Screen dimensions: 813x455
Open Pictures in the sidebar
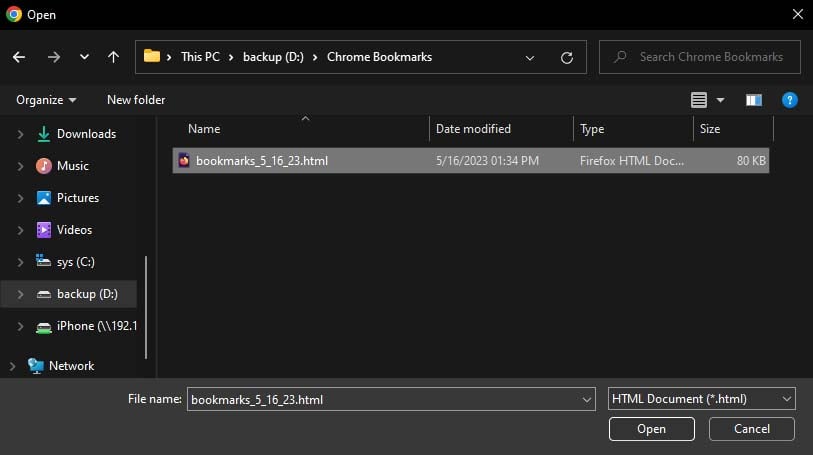67,198
